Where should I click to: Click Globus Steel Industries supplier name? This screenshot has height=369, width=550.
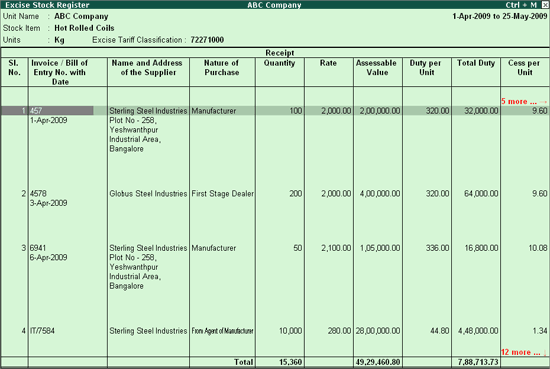click(148, 194)
